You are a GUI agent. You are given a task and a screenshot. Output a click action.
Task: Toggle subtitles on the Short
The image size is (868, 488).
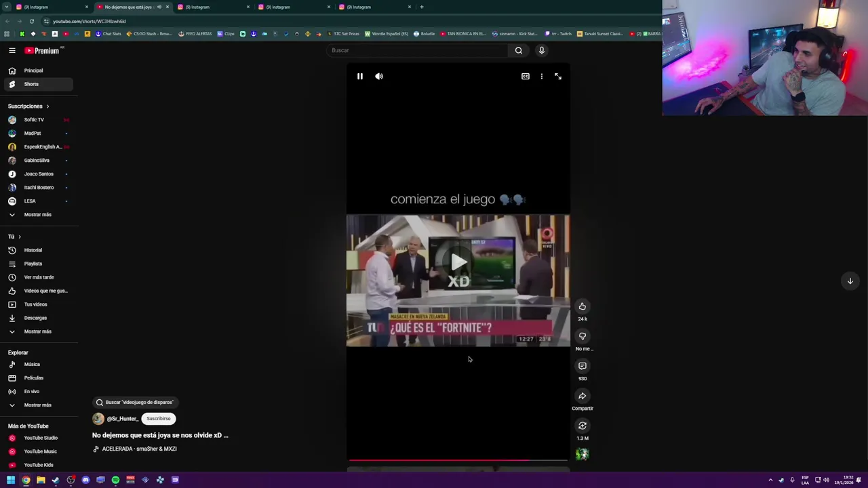pyautogui.click(x=525, y=77)
